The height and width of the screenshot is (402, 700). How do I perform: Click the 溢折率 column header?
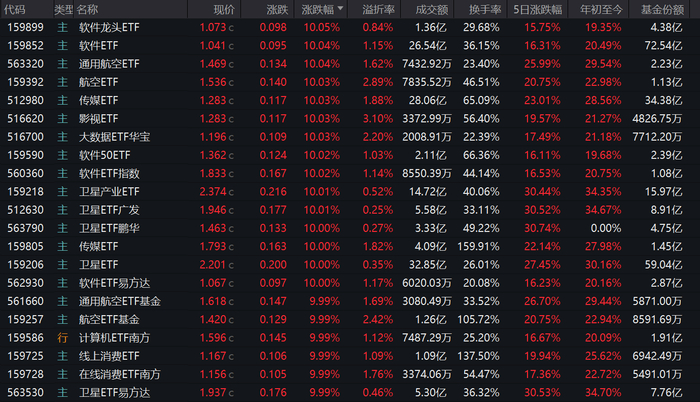(379, 9)
